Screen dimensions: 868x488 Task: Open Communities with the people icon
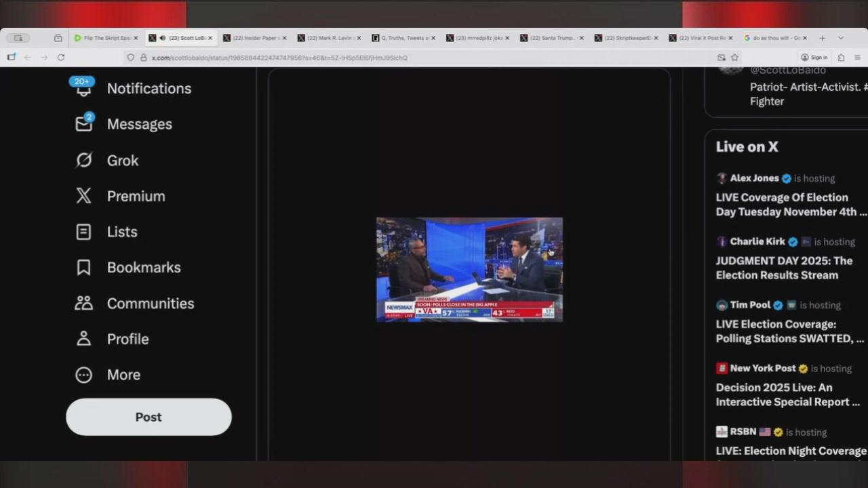83,303
